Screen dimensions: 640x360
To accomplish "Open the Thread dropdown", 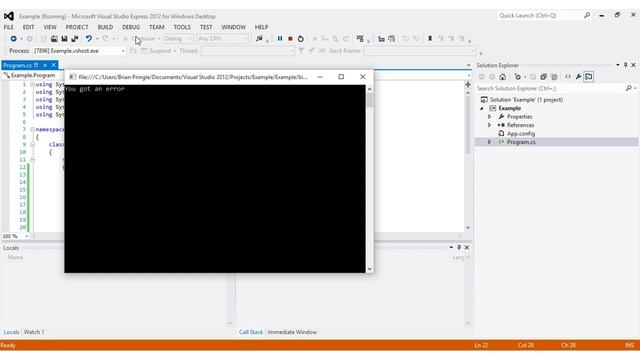I will (x=248, y=51).
